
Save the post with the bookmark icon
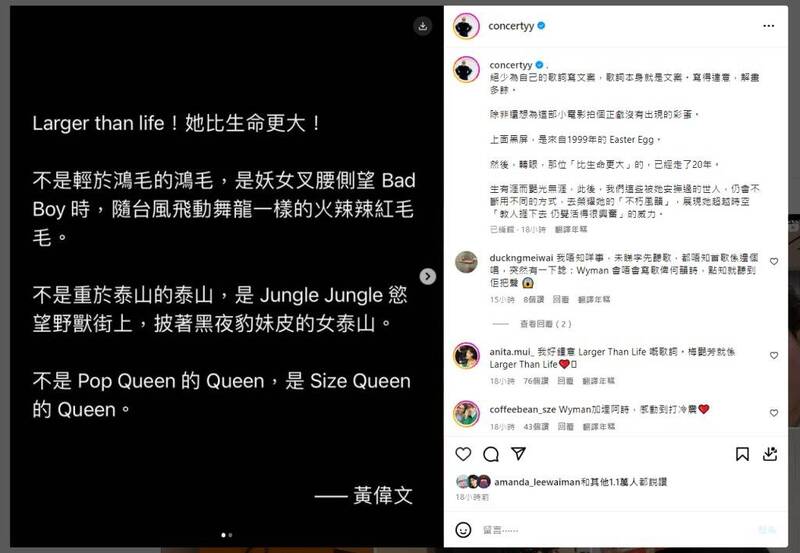coord(742,454)
